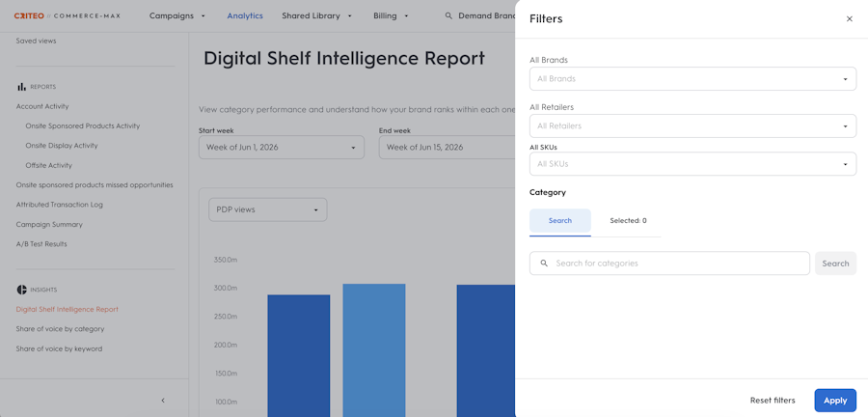
Task: Open the Analytics menu item
Action: click(x=245, y=16)
